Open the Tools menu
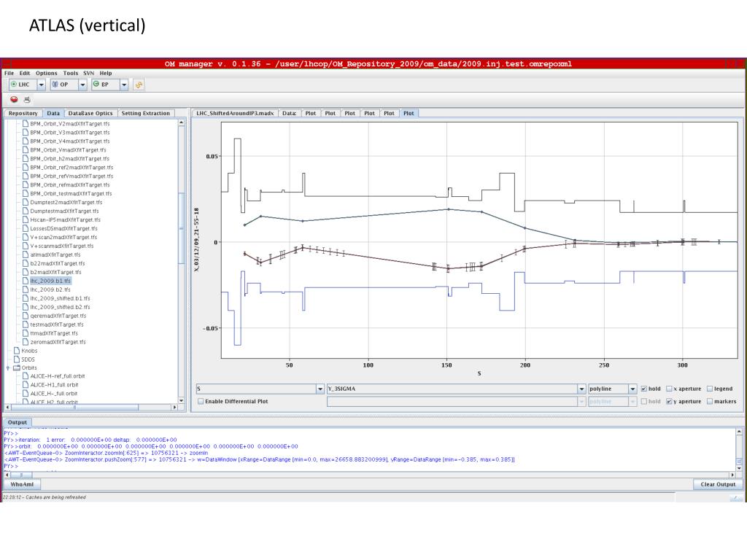Viewport: 747px width, 560px height. tap(71, 74)
